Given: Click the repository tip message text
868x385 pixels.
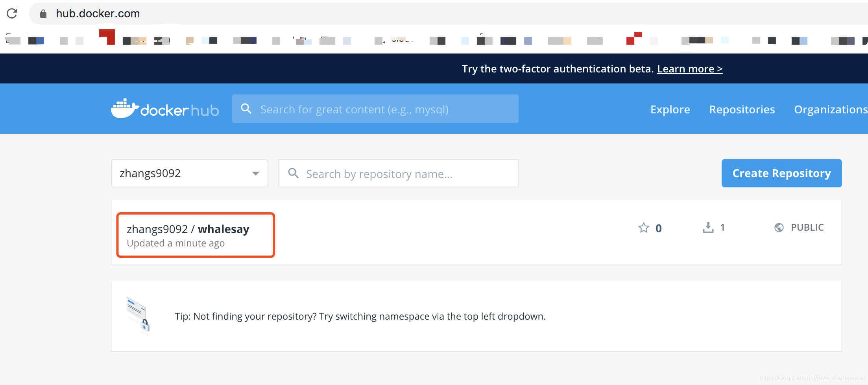Looking at the screenshot, I should (x=360, y=317).
